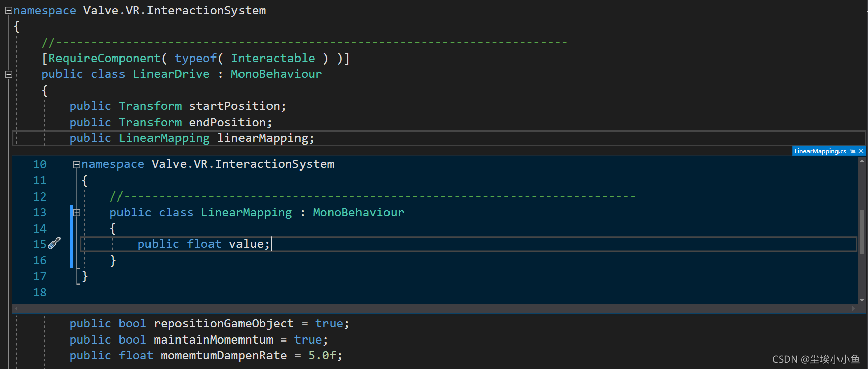The width and height of the screenshot is (868, 369).
Task: Click Valve.VR.InteractionSystem in the peek window
Action: pyautogui.click(x=243, y=164)
